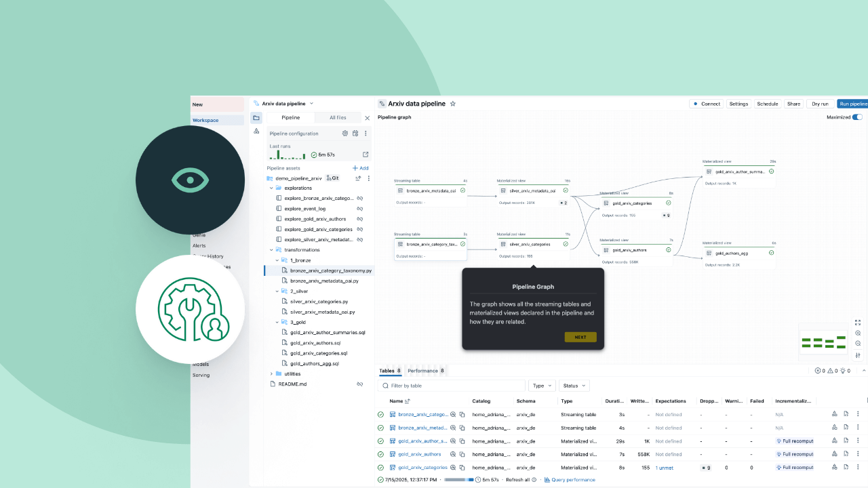Add a new pipeline asset
Viewport: 868px width, 488px height.
point(360,168)
